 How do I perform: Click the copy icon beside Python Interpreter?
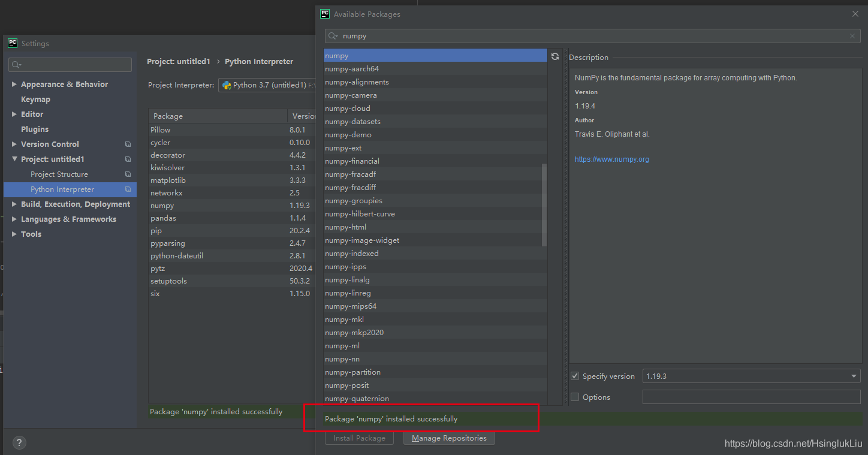click(x=128, y=189)
